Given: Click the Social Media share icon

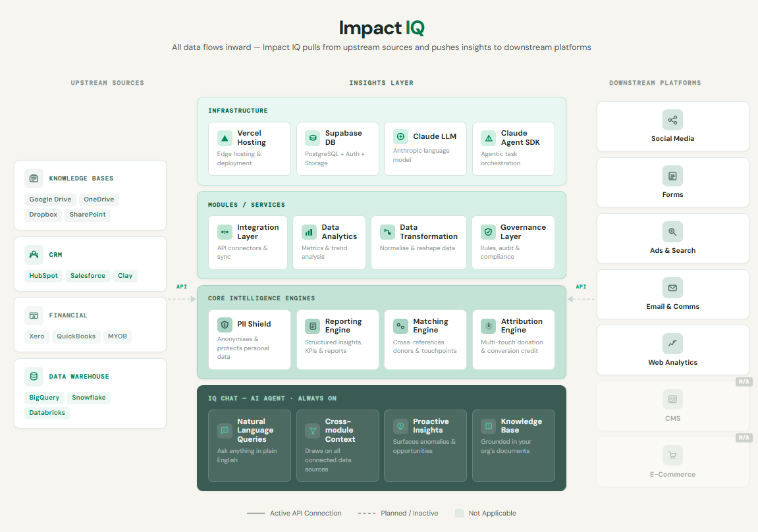Looking at the screenshot, I should click(x=672, y=120).
